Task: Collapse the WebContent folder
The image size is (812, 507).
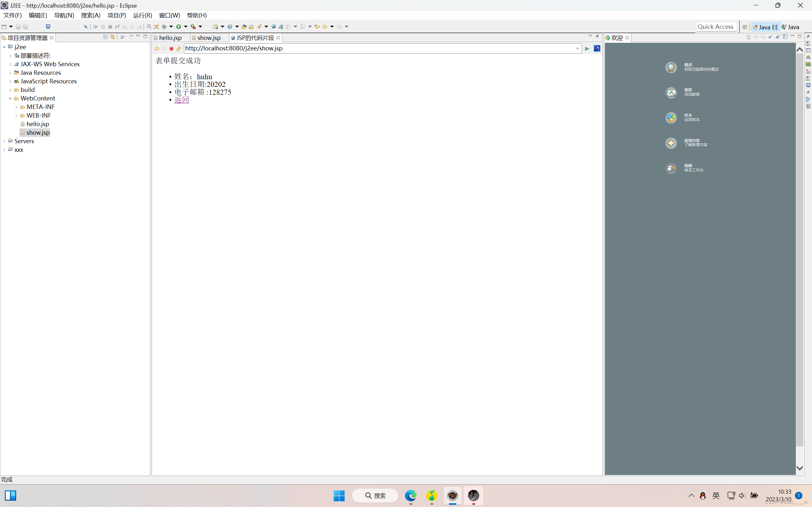Action: point(10,99)
